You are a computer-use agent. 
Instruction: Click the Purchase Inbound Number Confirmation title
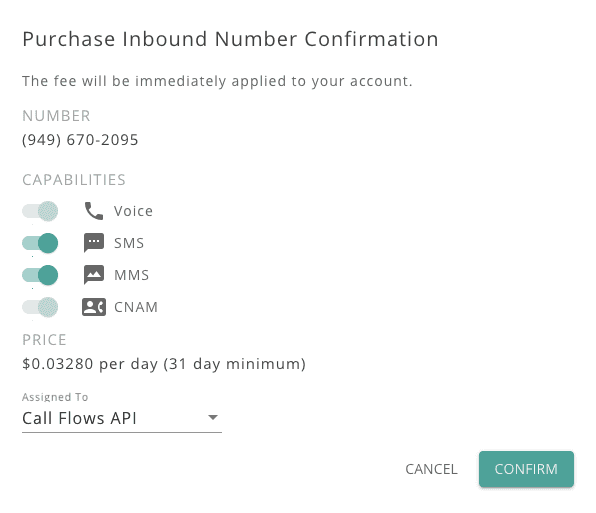click(x=230, y=39)
